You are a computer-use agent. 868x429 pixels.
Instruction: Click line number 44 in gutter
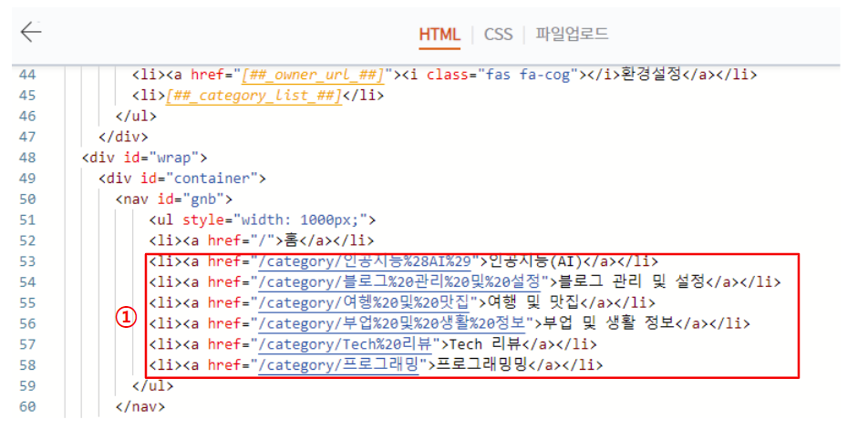pyautogui.click(x=27, y=75)
